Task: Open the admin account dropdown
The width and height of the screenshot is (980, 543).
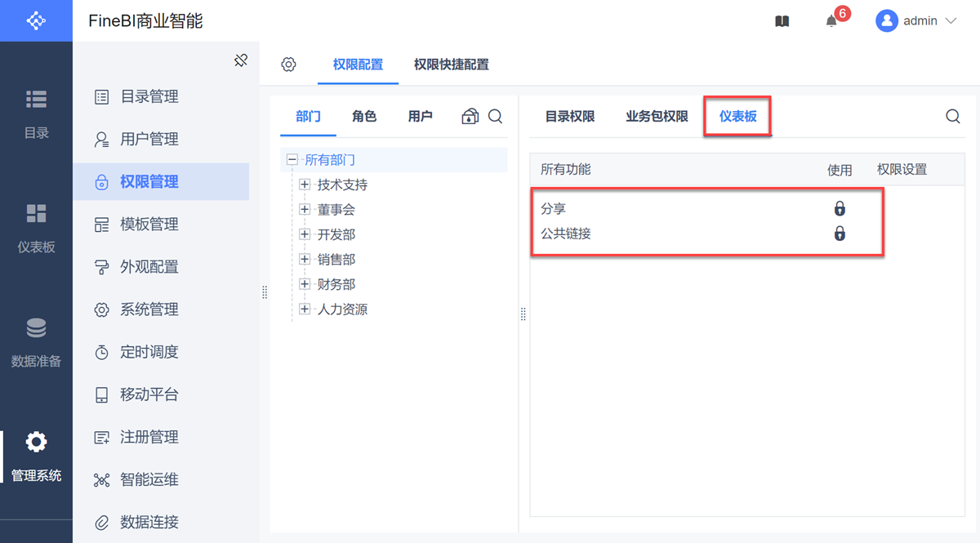Action: tap(915, 21)
